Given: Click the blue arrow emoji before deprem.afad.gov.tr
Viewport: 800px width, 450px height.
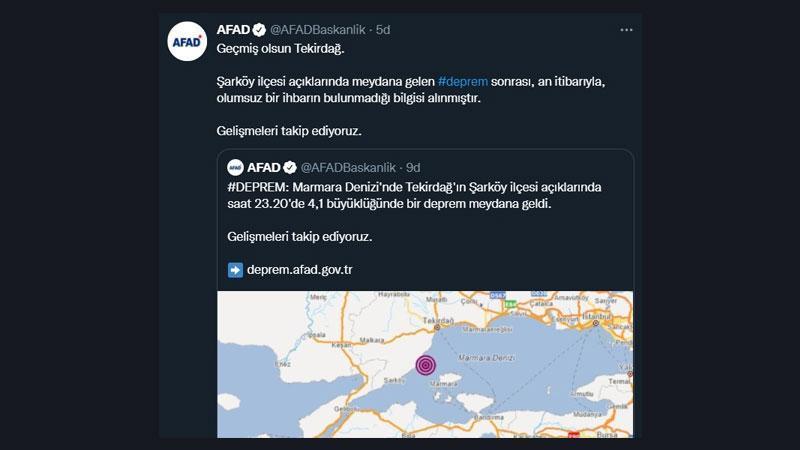Looking at the screenshot, I should point(235,269).
